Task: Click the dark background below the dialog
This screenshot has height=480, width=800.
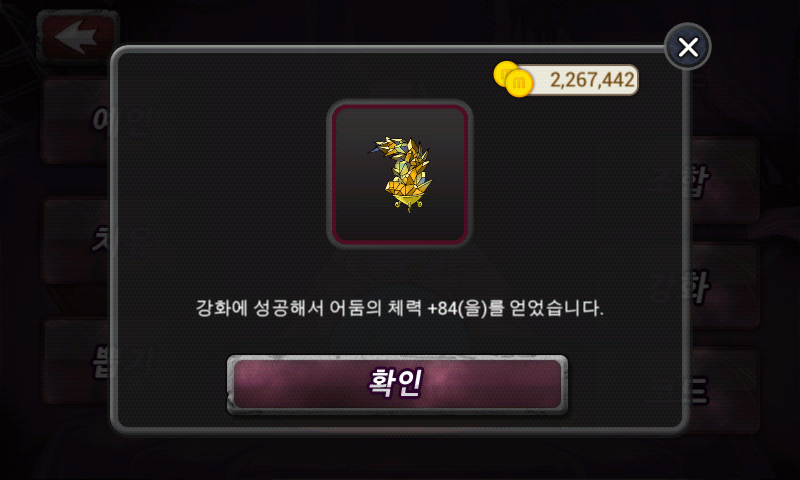Action: click(400, 458)
